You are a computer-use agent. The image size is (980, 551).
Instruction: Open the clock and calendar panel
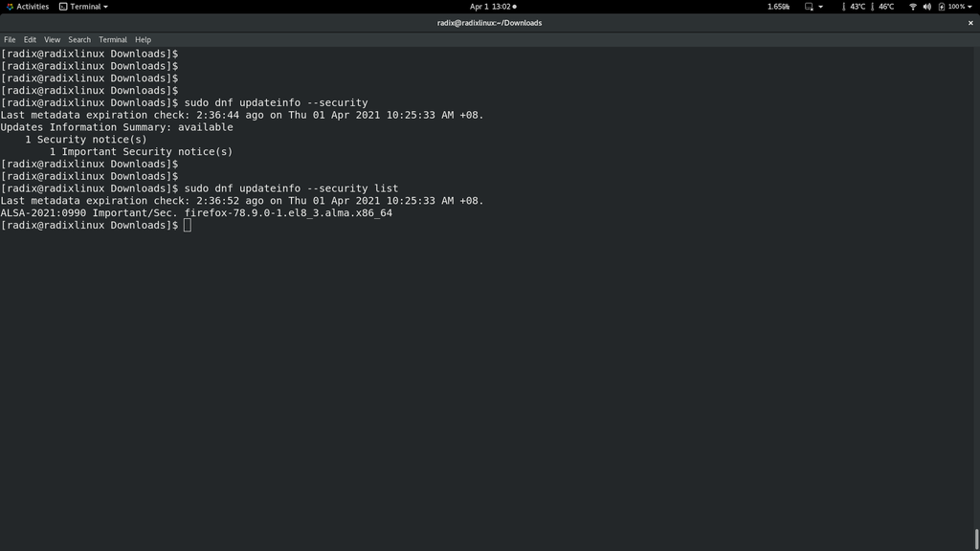(x=492, y=7)
